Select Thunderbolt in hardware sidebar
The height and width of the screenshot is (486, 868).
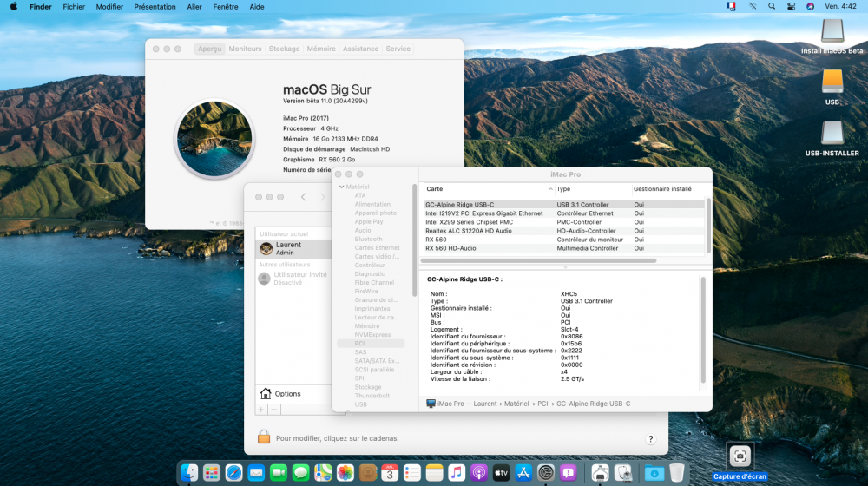(x=372, y=396)
